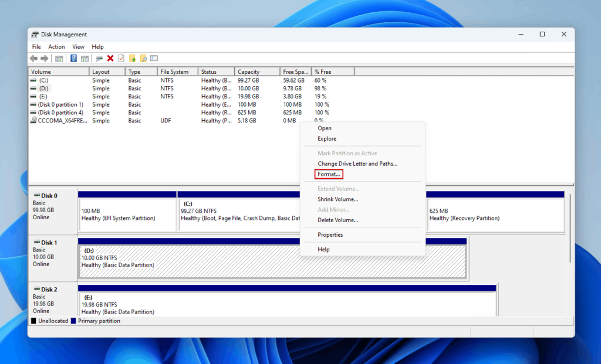Choose Change Drive Letter and Paths in context menu
The height and width of the screenshot is (364, 601).
pos(357,164)
